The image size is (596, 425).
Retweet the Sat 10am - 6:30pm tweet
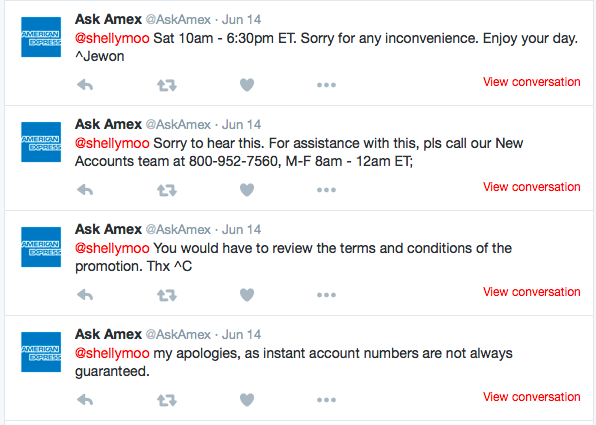pyautogui.click(x=167, y=85)
